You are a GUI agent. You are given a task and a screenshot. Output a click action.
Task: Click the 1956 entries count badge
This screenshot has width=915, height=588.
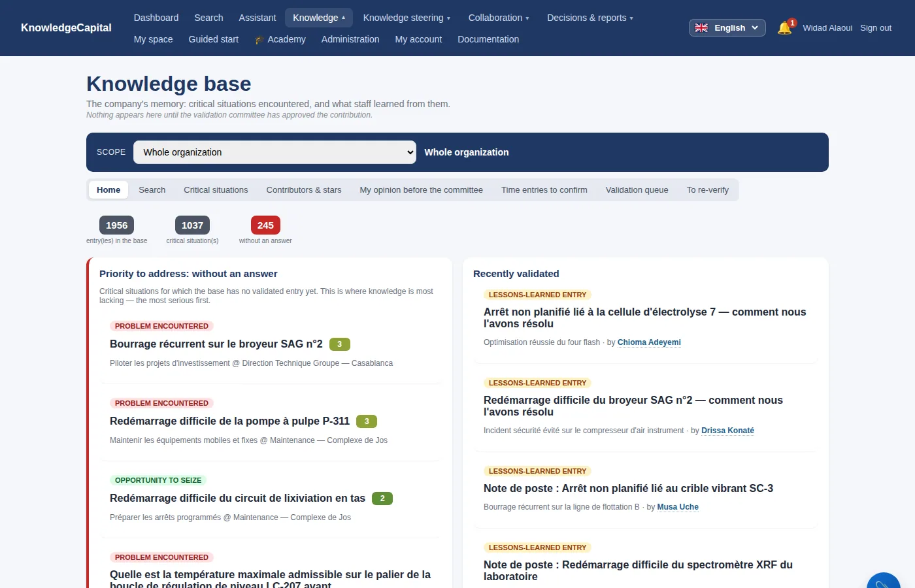[x=117, y=225]
